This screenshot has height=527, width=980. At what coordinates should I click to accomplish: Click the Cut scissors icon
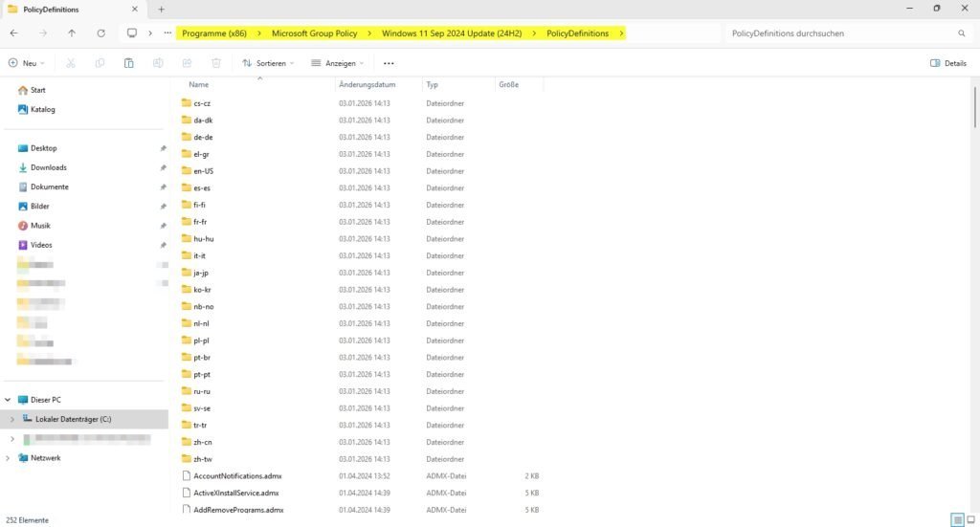tap(72, 63)
